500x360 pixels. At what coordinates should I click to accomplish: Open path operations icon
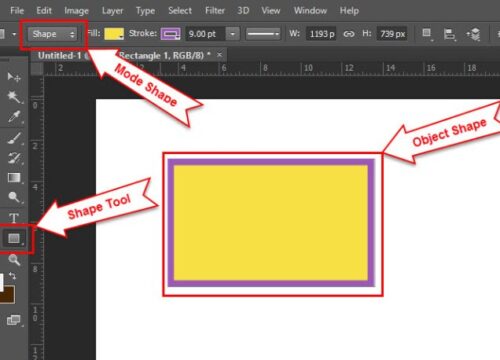(x=427, y=34)
